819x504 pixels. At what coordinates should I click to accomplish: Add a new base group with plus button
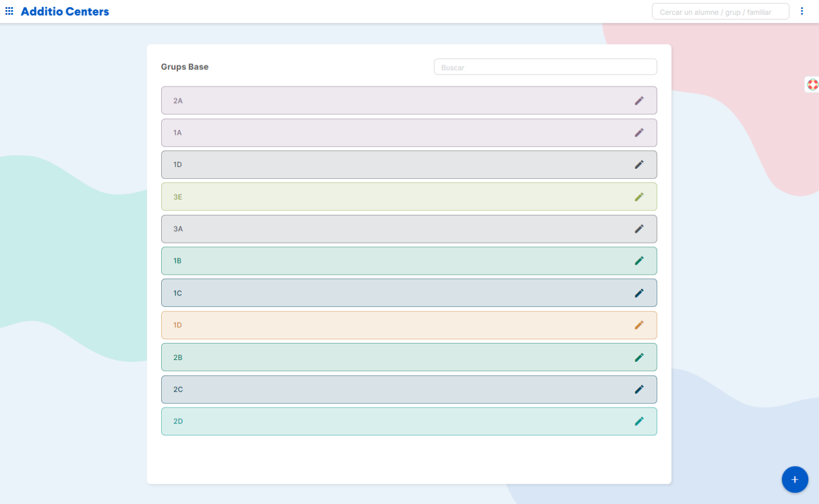pos(795,479)
